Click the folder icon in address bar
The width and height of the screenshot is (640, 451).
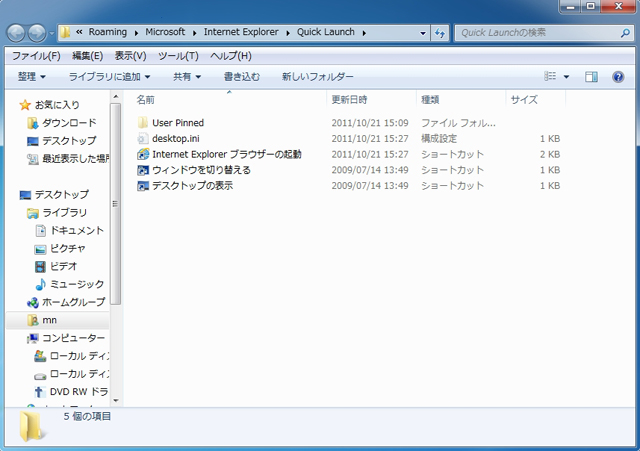click(x=65, y=32)
